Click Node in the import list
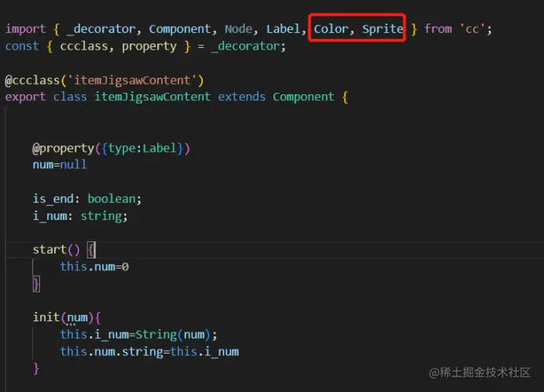 point(238,29)
